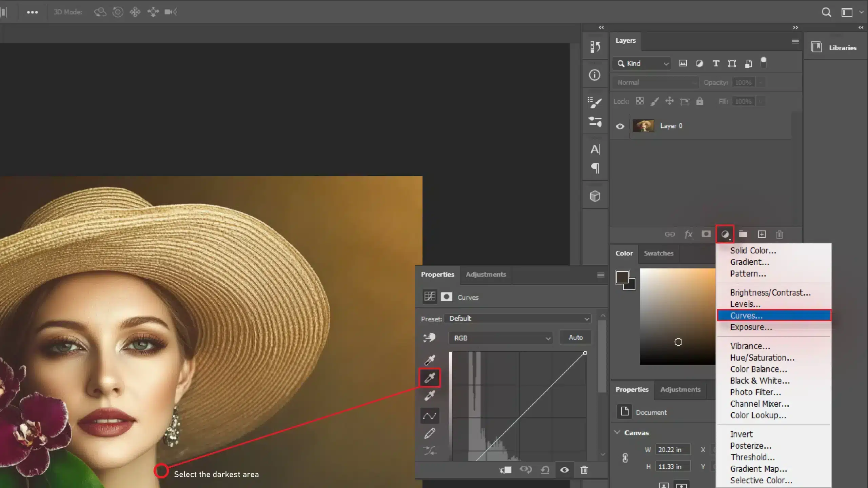The height and width of the screenshot is (488, 868).
Task: Reset to adjustment defaults icon
Action: pos(545,470)
